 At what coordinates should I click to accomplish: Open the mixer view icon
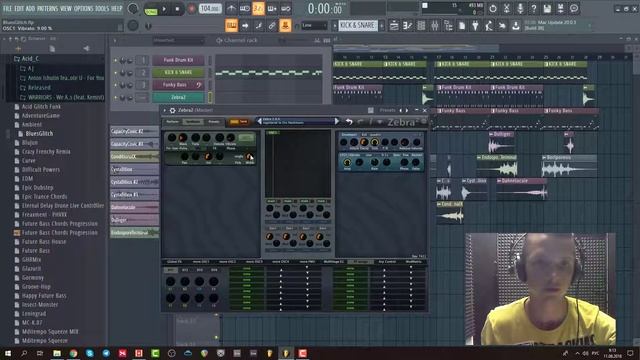[x=435, y=26]
